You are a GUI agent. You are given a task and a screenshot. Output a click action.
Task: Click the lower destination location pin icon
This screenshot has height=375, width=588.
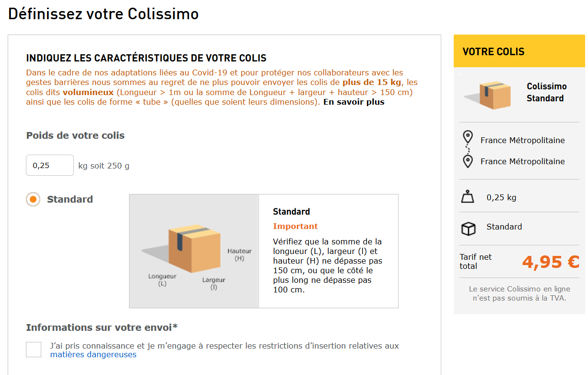click(x=468, y=161)
